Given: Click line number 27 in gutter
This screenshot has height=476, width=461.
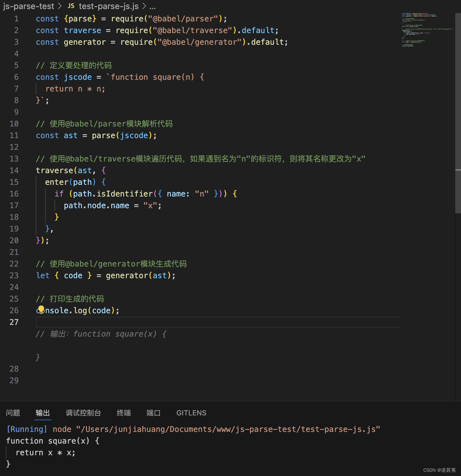Looking at the screenshot, I should 14,322.
